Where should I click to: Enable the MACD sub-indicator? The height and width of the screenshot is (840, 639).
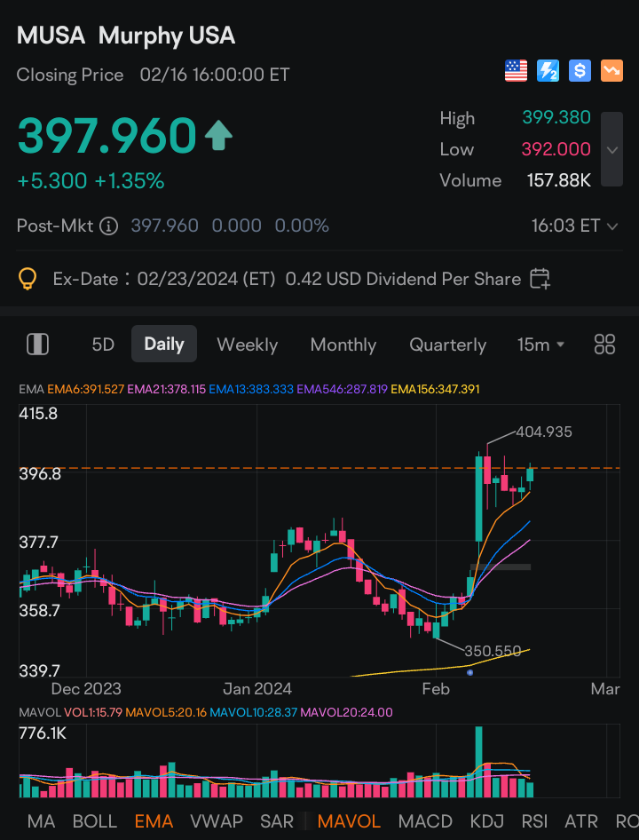(425, 821)
